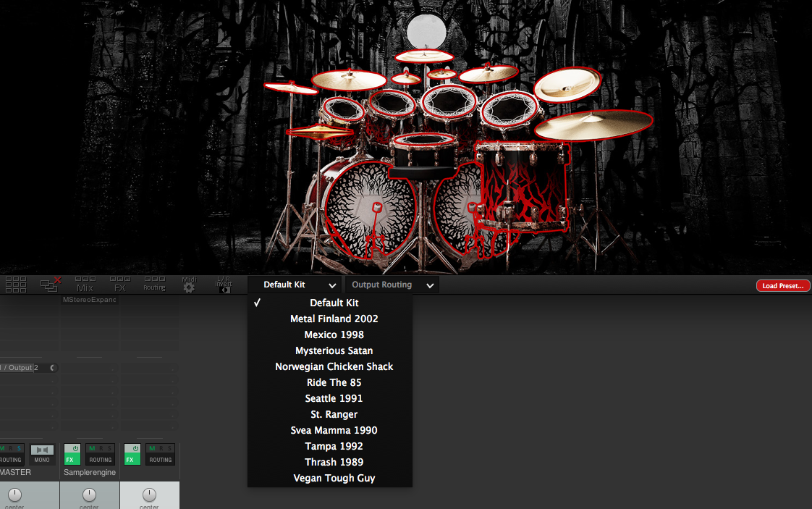Mute the MASTER channel (M)
The width and height of the screenshot is (812, 509).
point(3,448)
